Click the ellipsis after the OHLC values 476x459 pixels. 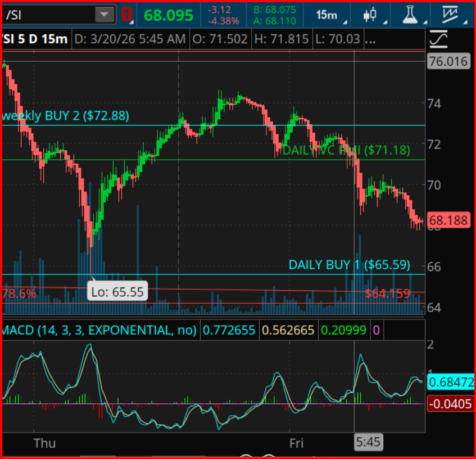coord(370,40)
